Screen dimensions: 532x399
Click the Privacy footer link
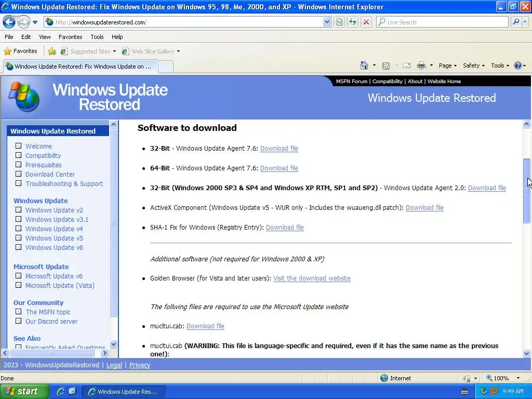tap(139, 365)
